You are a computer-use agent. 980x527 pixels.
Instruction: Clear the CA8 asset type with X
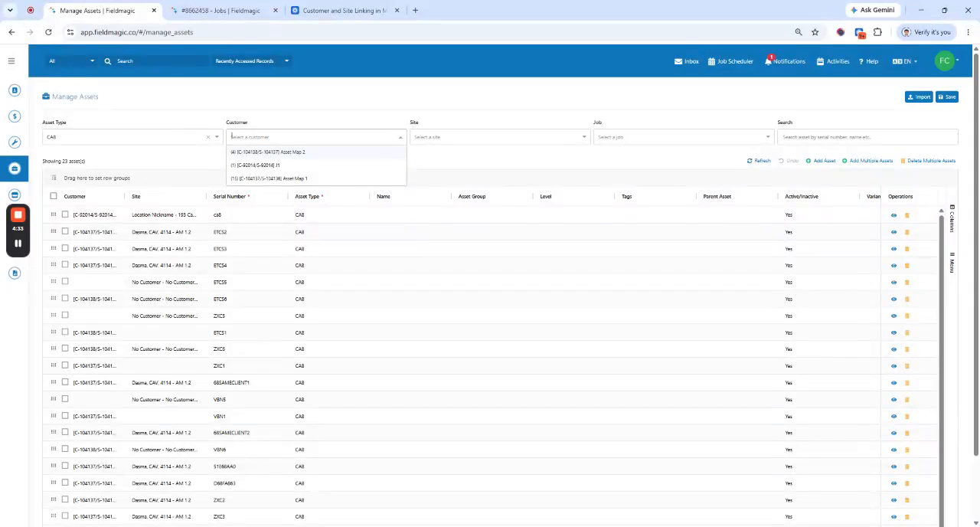pyautogui.click(x=207, y=137)
